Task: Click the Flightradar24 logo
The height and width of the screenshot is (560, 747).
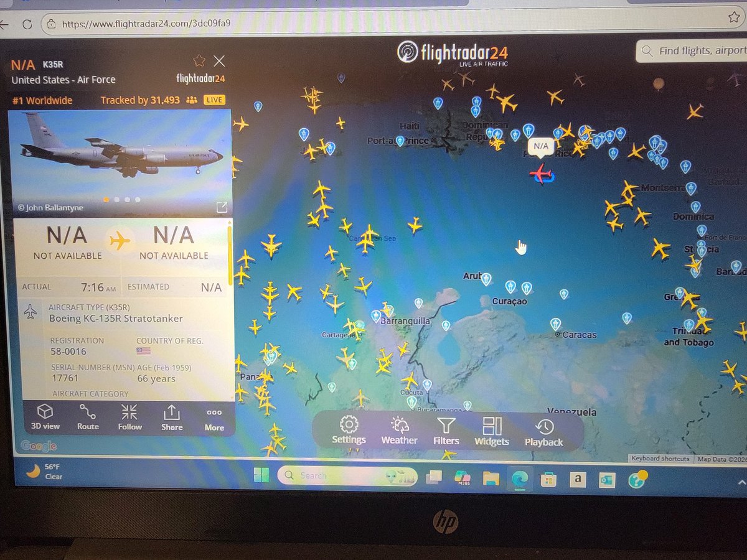Action: [453, 54]
